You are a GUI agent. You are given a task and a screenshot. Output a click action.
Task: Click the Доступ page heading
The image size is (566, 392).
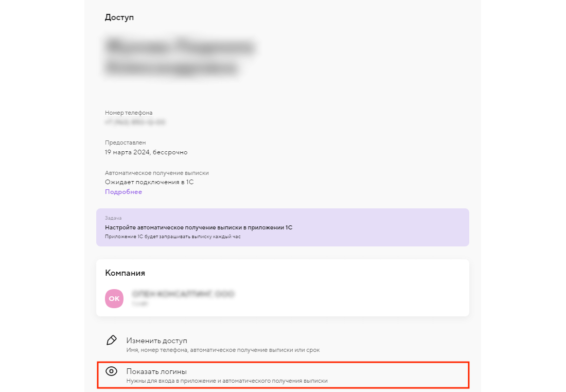coord(119,17)
